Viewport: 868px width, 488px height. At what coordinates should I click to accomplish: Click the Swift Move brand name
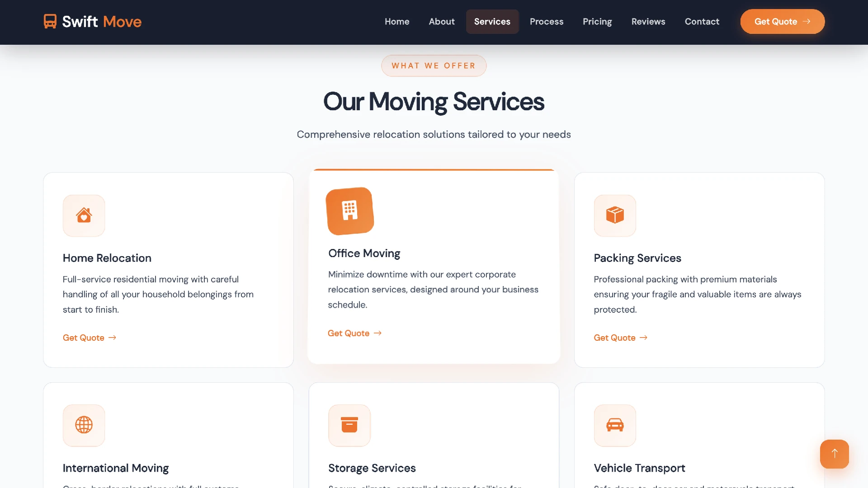(x=102, y=21)
